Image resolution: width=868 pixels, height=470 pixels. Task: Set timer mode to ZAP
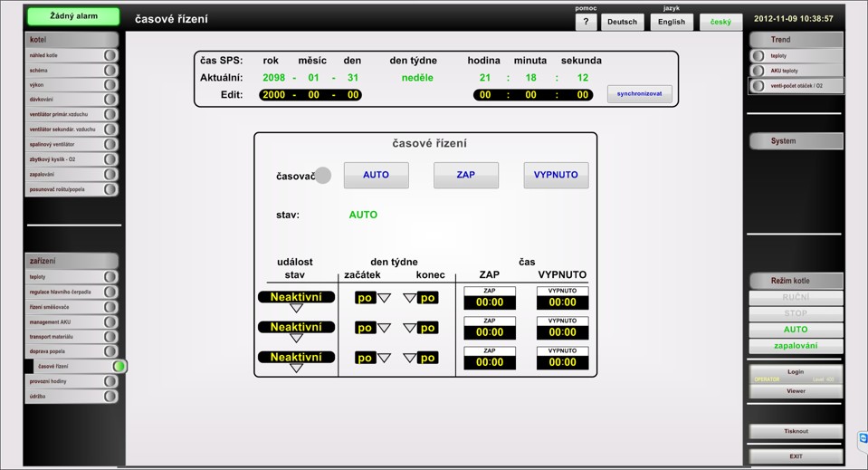[465, 175]
